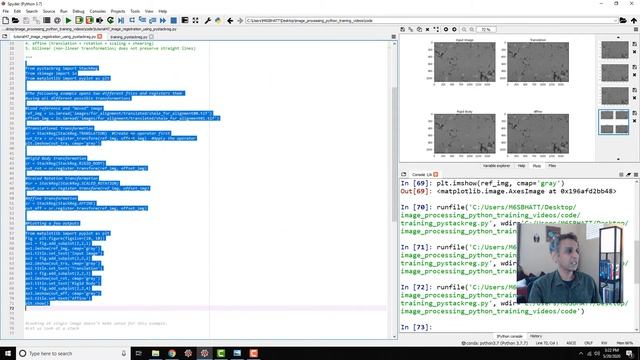Save plot as icon in Plots pane
Screen dimensions: 640x360
point(402,29)
